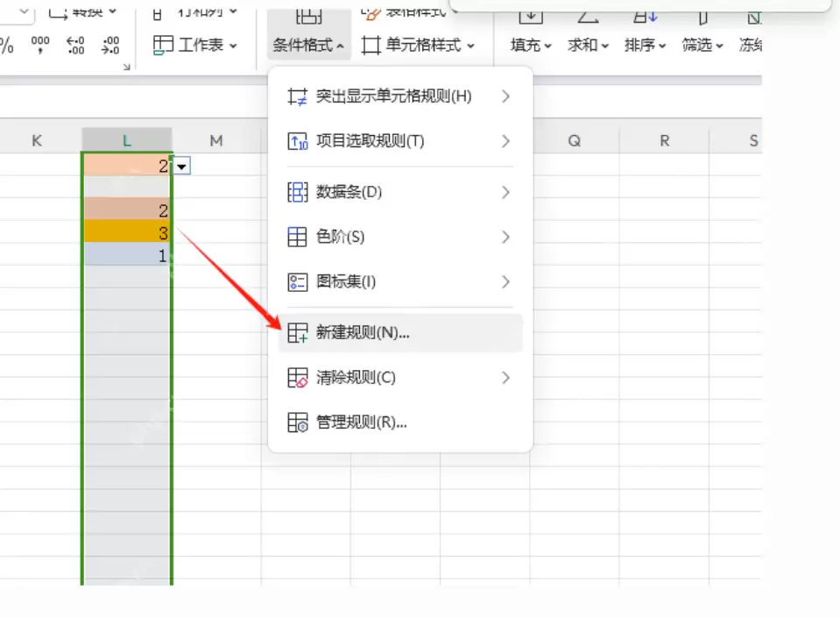Select the yellow cell containing 3
Image resolution: width=840 pixels, height=618 pixels.
click(127, 232)
